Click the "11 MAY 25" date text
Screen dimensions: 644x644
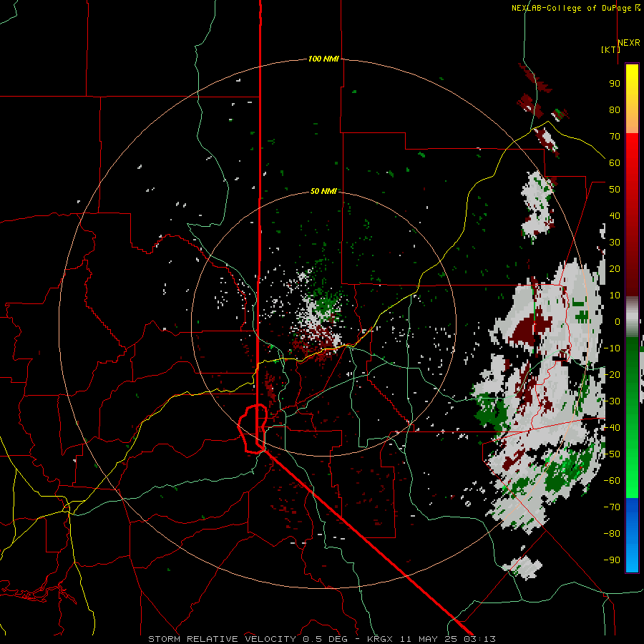point(429,639)
